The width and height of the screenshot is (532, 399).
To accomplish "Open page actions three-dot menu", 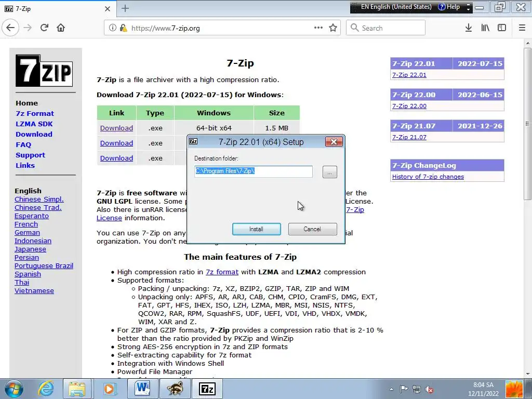I will 318,28.
